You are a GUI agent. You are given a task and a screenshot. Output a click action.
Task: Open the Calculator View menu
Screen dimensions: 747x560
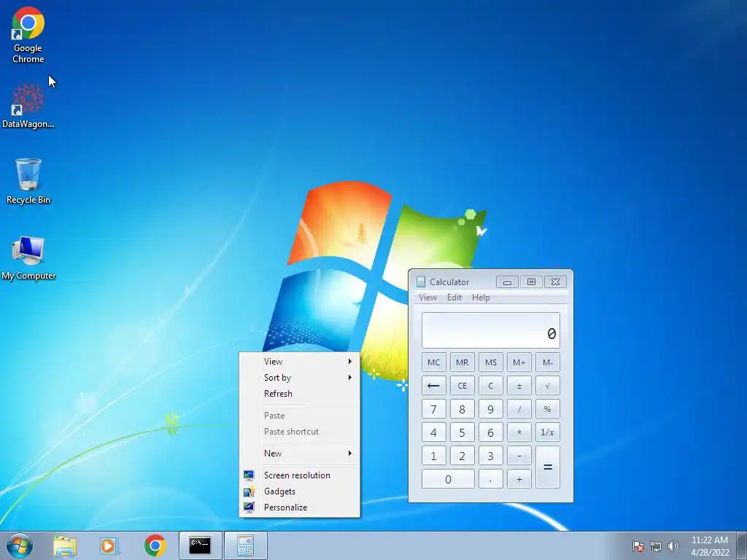(x=427, y=297)
